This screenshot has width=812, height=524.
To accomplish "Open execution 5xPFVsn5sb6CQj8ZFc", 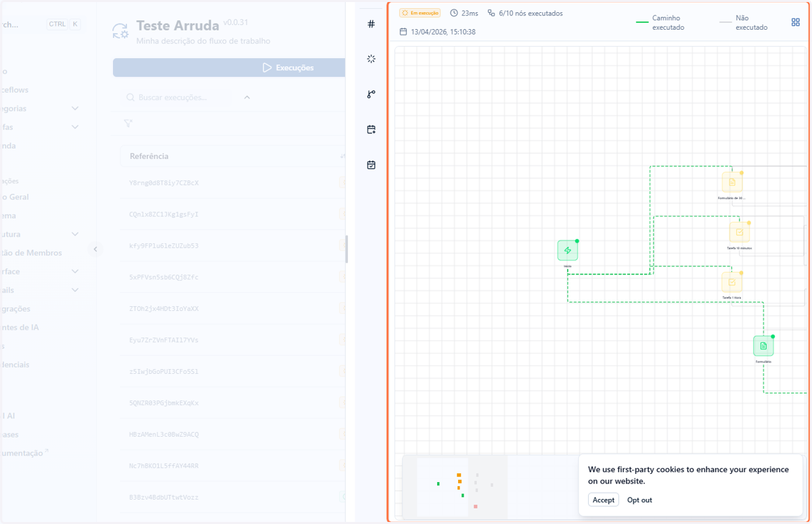I will pyautogui.click(x=164, y=277).
